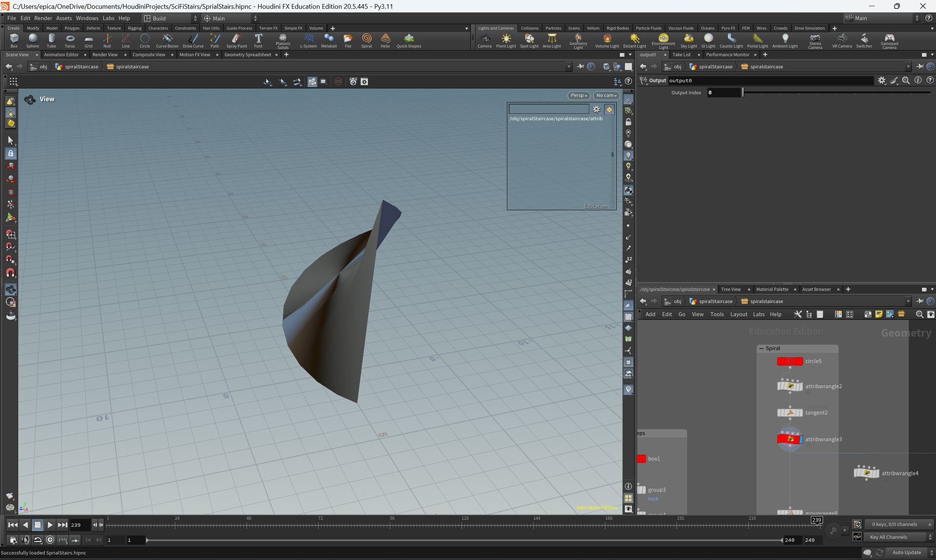Open the Tree View tab
This screenshot has height=560, width=936.
(x=731, y=290)
